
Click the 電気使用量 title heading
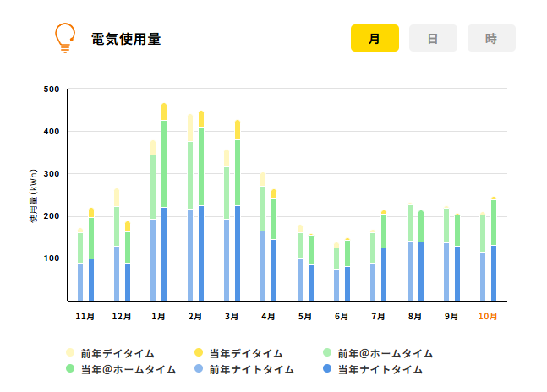(126, 39)
